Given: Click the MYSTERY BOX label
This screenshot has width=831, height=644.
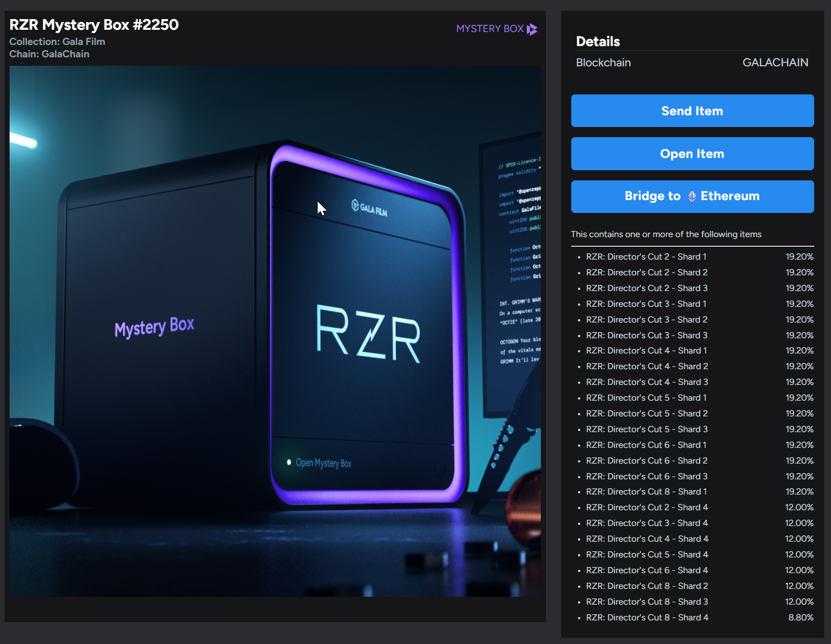Looking at the screenshot, I should click(x=490, y=29).
